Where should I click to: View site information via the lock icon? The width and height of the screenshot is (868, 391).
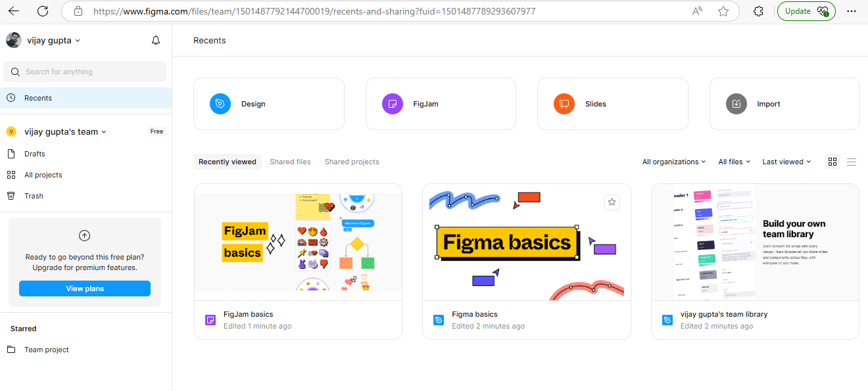[78, 11]
